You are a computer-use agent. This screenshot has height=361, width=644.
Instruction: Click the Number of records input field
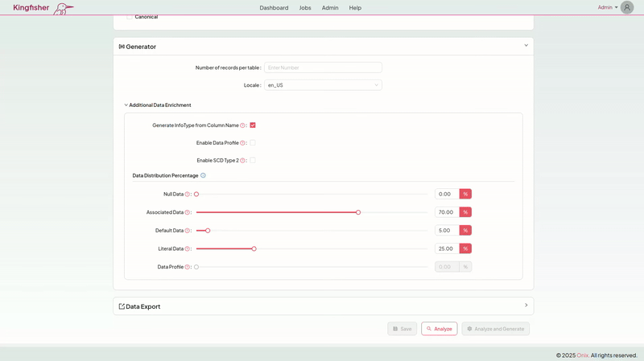coord(323,68)
